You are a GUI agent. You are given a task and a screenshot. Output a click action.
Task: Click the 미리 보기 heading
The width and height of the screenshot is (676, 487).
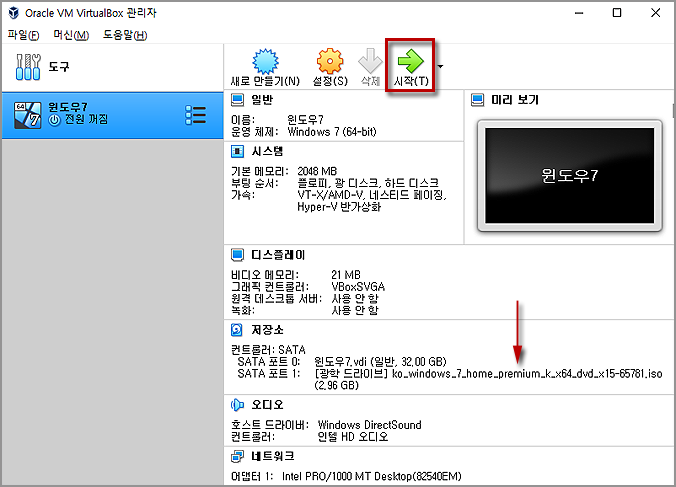(x=515, y=100)
